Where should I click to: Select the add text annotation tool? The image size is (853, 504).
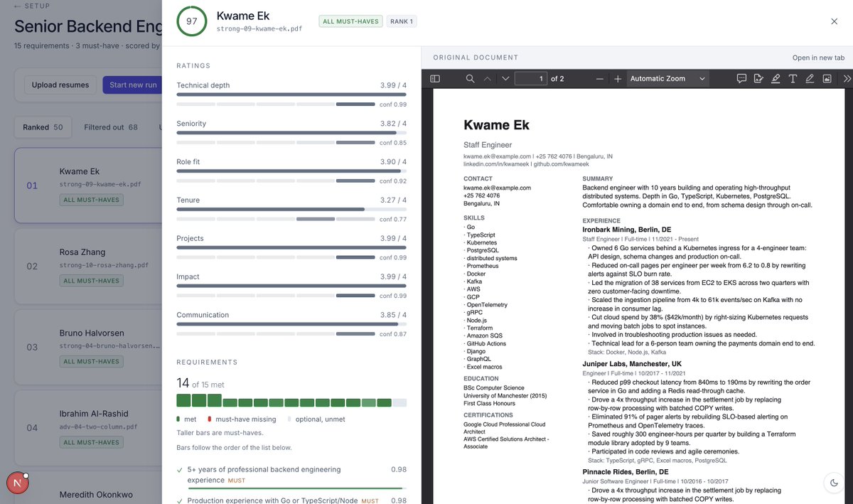tap(793, 79)
